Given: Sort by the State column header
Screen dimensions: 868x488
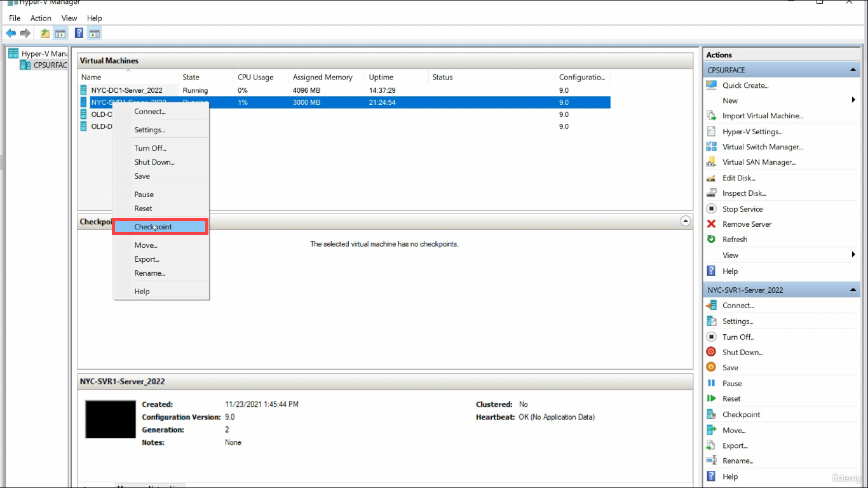Looking at the screenshot, I should (x=207, y=77).
